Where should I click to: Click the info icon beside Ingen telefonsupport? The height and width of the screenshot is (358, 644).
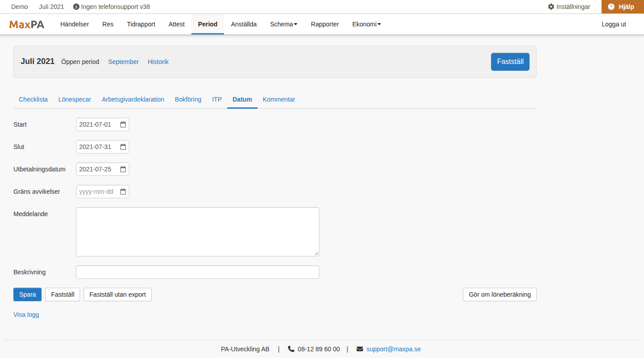[76, 7]
